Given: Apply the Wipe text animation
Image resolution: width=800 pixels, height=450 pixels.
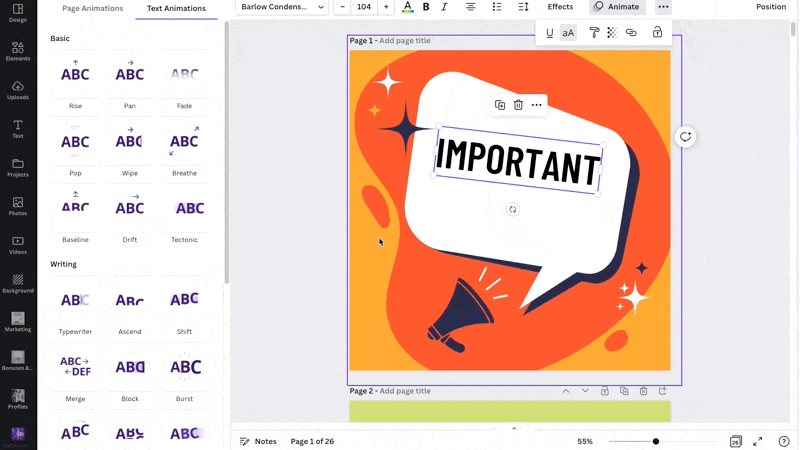Looking at the screenshot, I should tap(130, 148).
